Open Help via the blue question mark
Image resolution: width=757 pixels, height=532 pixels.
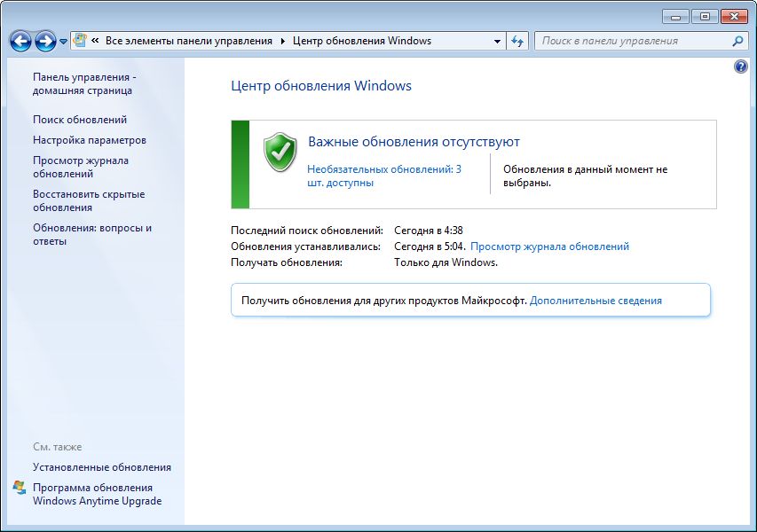point(741,66)
